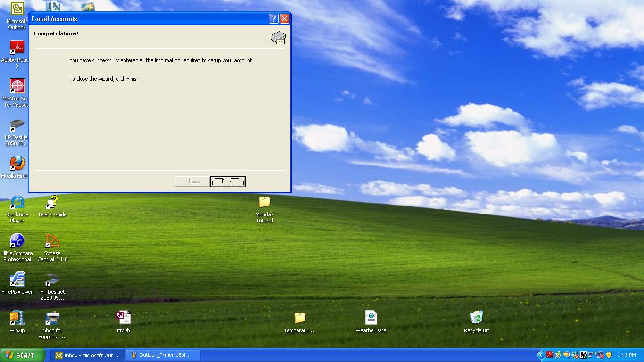Launch FinePixViewer from desktop

click(17, 280)
